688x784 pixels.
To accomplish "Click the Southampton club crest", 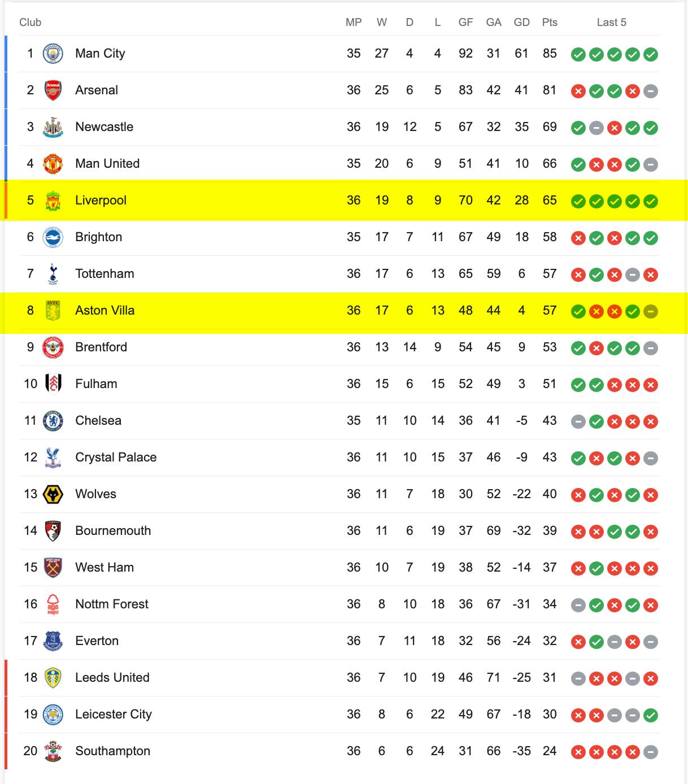I will click(x=53, y=751).
